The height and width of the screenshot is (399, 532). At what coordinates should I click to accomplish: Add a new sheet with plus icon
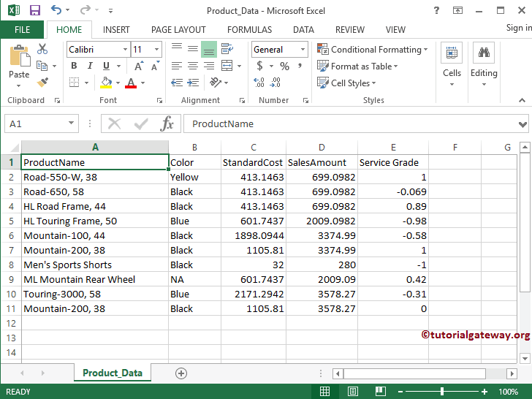pos(181,373)
